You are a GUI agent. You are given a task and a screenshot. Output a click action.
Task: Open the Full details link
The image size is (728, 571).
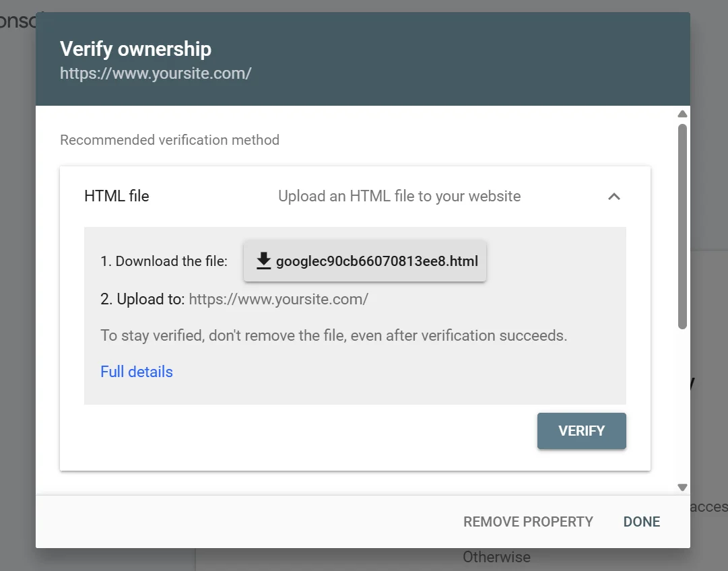pyautogui.click(x=137, y=372)
